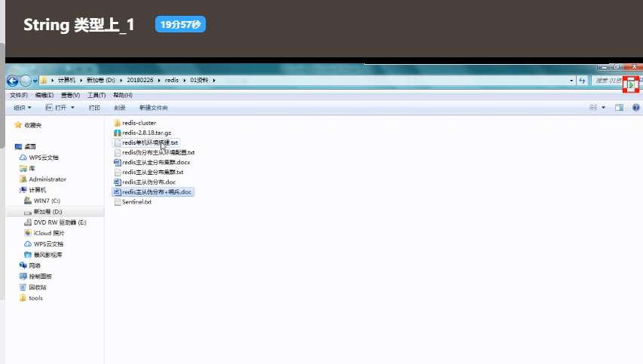This screenshot has height=364, width=643.
Task: Select the 01资料 breadcrumb segment
Action: coord(199,80)
